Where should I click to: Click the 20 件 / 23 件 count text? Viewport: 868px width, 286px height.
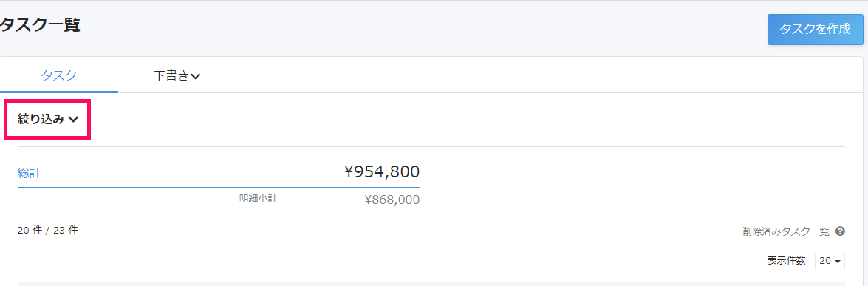(47, 230)
